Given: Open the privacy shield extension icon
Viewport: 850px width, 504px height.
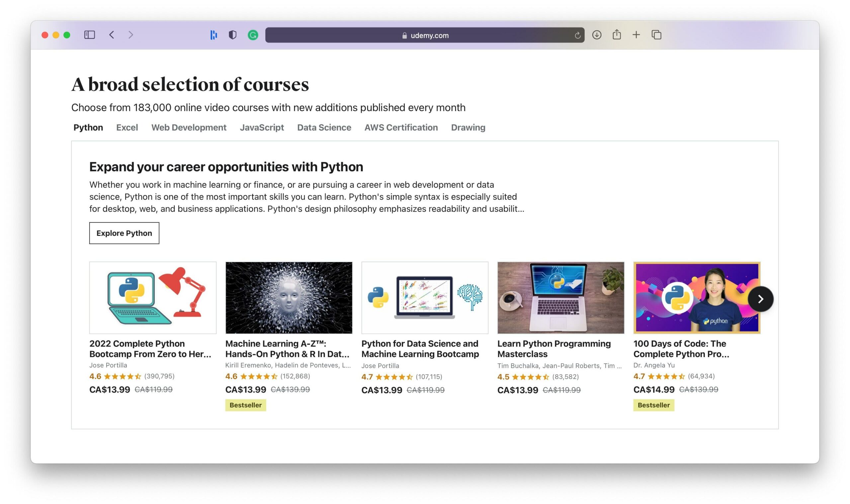Looking at the screenshot, I should (232, 35).
